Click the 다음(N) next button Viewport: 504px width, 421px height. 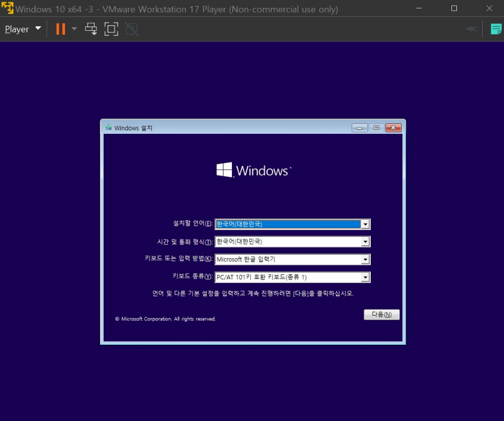[381, 314]
